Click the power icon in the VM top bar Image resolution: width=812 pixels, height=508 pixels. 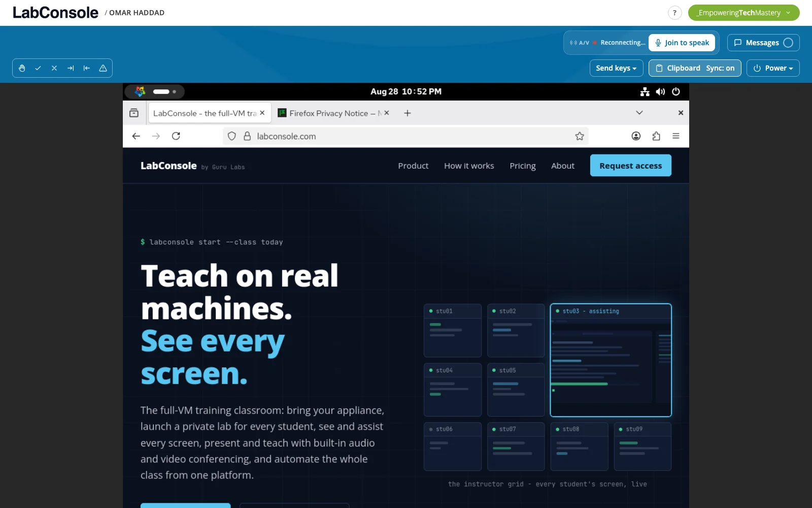coord(676,92)
